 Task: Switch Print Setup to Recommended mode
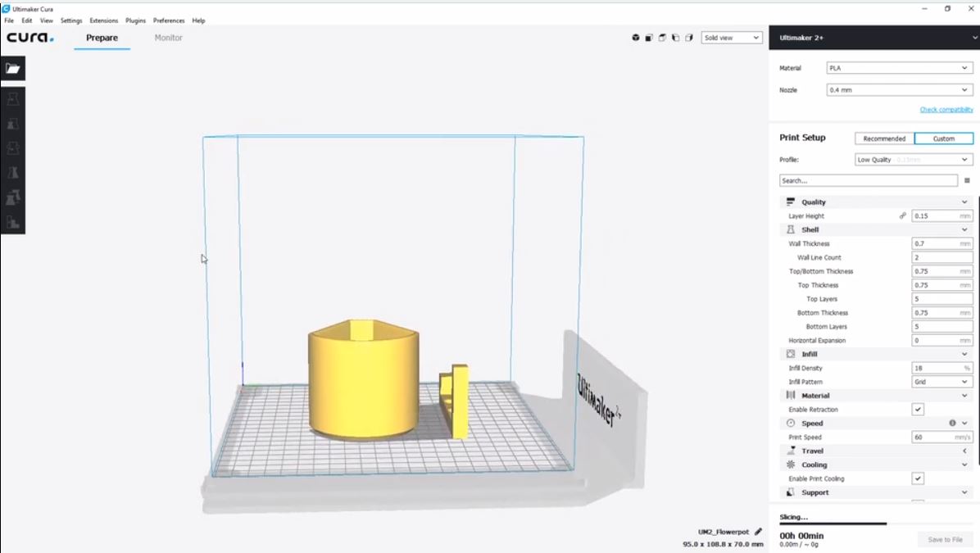(x=884, y=138)
